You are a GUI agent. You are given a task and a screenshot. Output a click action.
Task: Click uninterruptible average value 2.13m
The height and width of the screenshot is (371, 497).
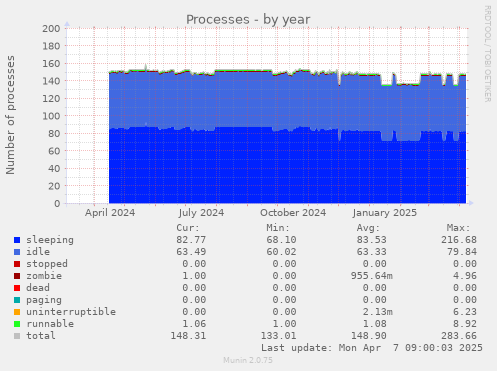378,312
